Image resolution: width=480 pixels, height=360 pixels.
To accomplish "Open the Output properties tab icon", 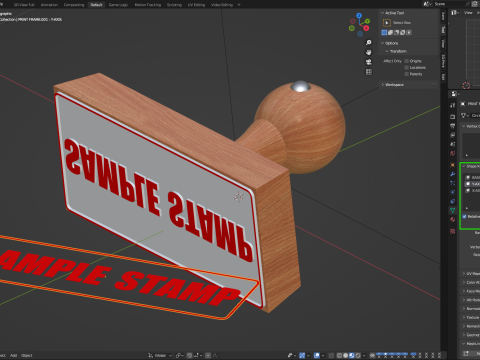I will coord(452,126).
